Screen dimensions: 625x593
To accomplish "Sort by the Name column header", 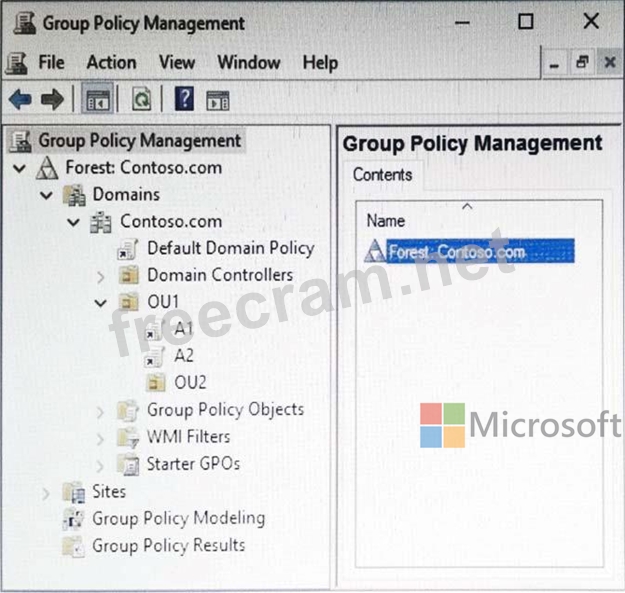I will point(386,220).
